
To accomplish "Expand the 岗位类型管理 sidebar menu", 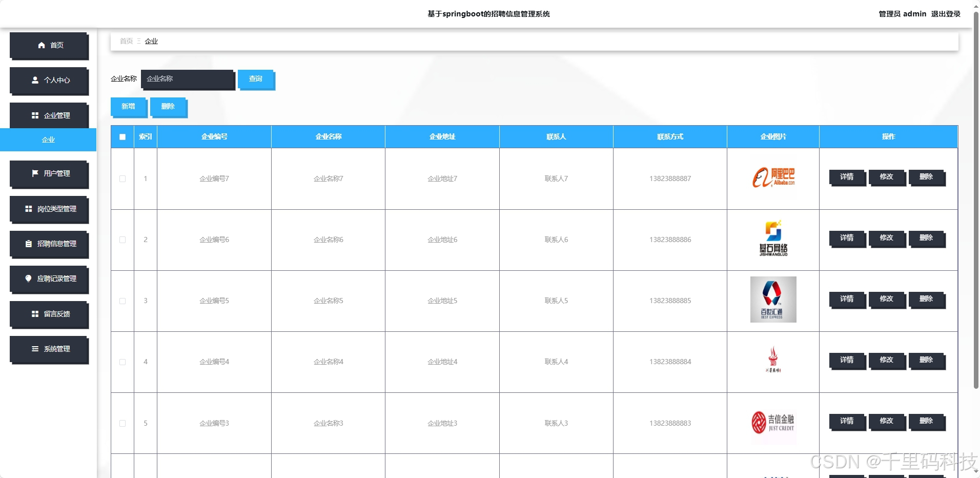I will click(x=49, y=209).
